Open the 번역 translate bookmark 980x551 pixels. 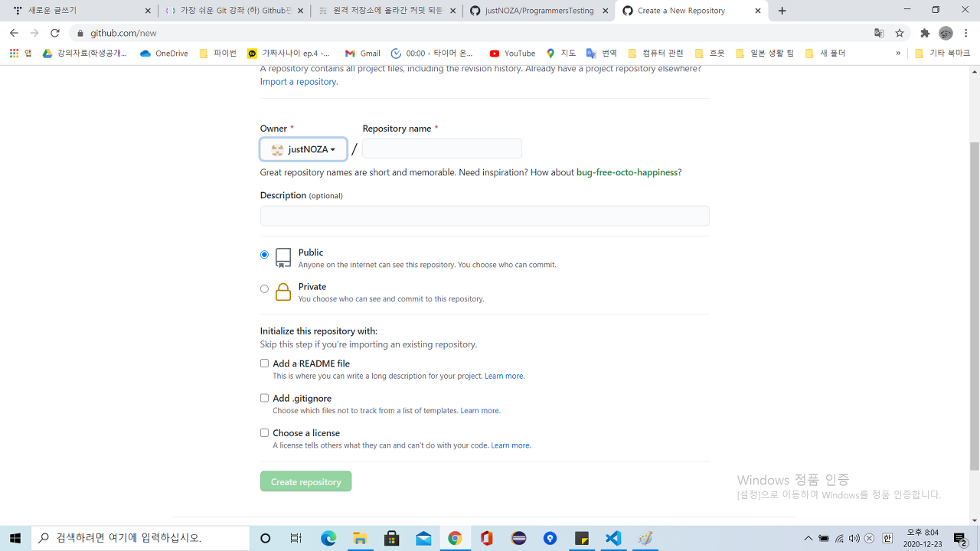(602, 53)
